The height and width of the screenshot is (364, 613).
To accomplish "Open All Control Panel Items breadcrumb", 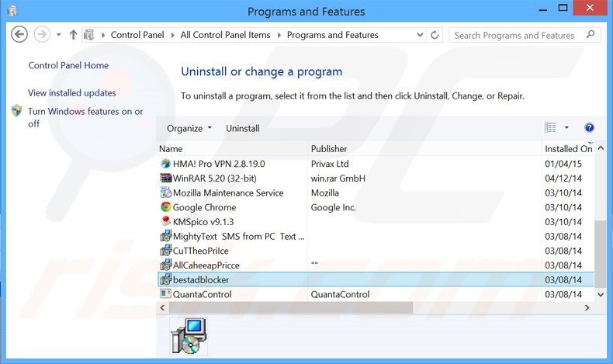I will 225,35.
